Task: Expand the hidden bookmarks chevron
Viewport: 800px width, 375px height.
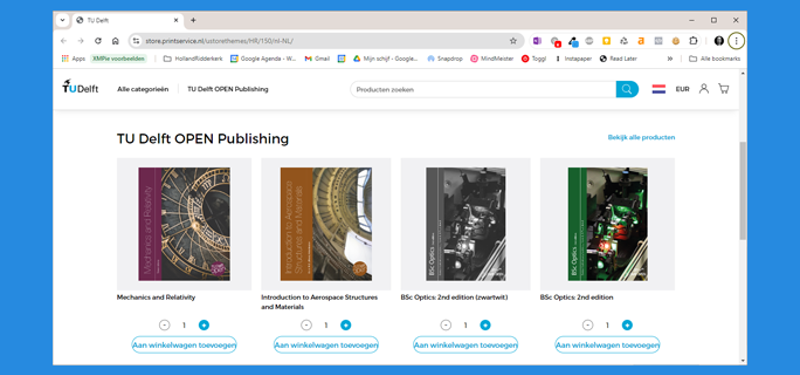Action: [670, 59]
